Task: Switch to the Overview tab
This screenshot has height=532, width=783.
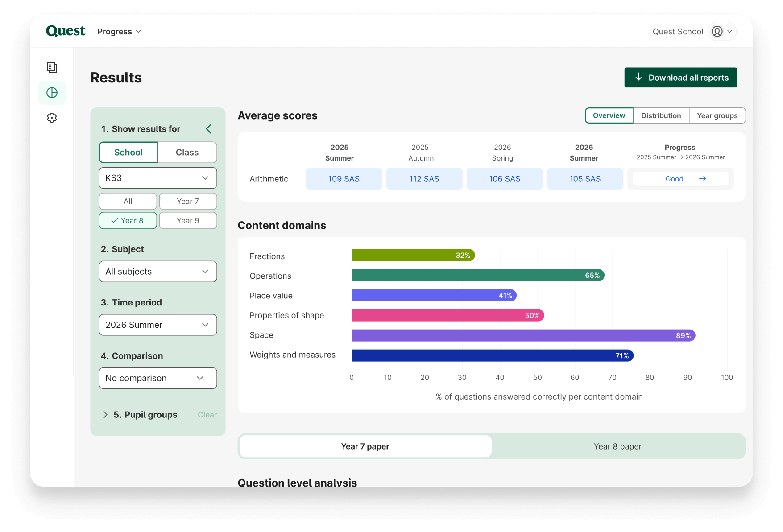Action: point(609,115)
